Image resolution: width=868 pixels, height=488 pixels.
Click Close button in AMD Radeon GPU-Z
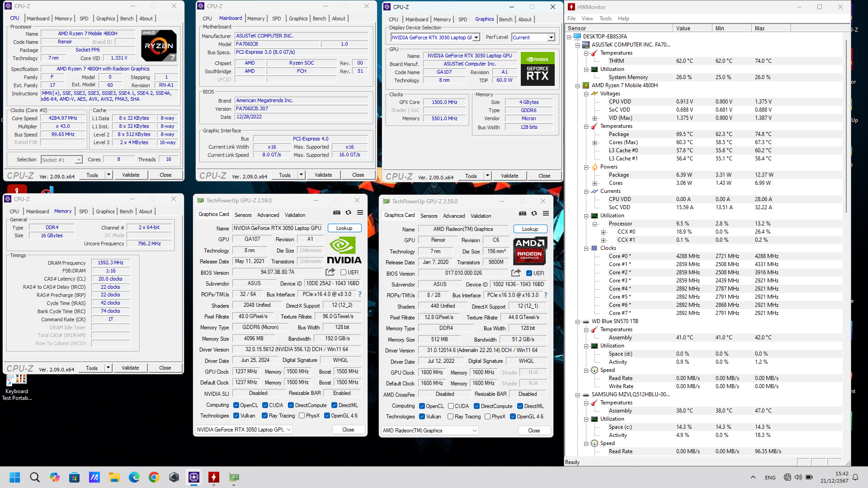point(534,431)
